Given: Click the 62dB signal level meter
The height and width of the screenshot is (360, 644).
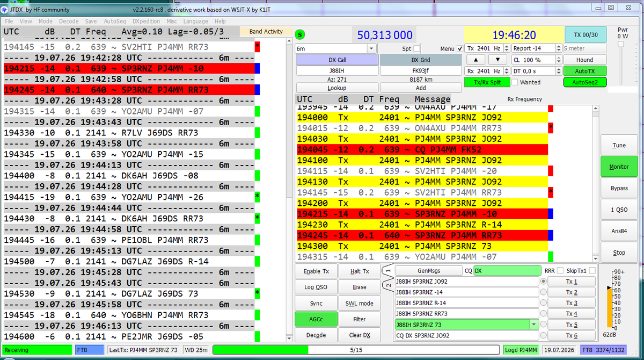Looking at the screenshot, I should click(x=610, y=301).
